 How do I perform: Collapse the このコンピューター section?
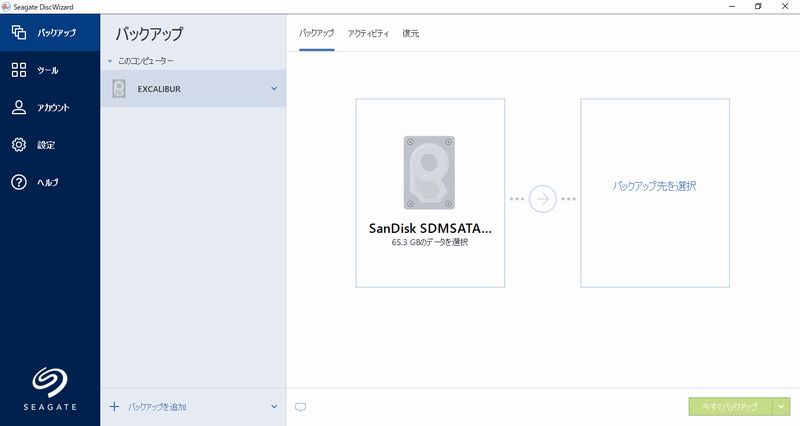click(110, 61)
